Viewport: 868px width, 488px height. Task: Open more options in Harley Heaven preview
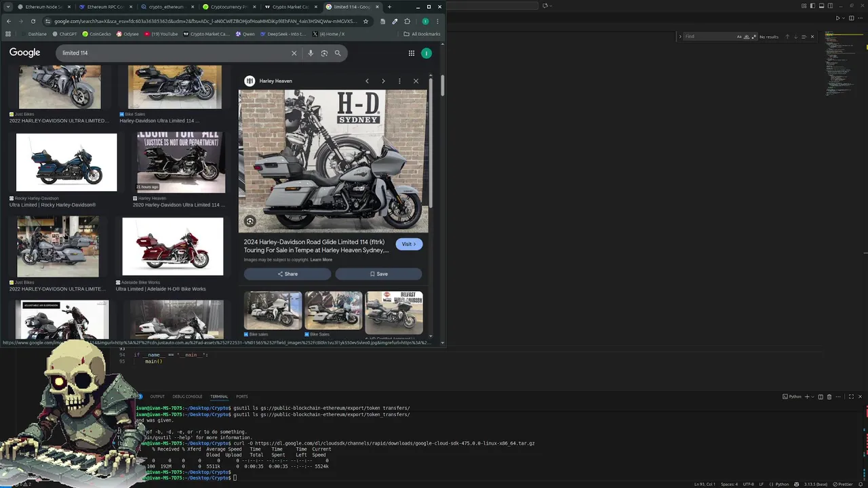click(x=399, y=81)
